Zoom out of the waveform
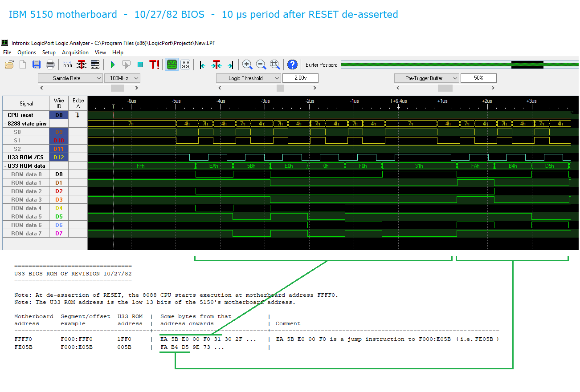Screen dimensions: 580x392 coord(261,65)
